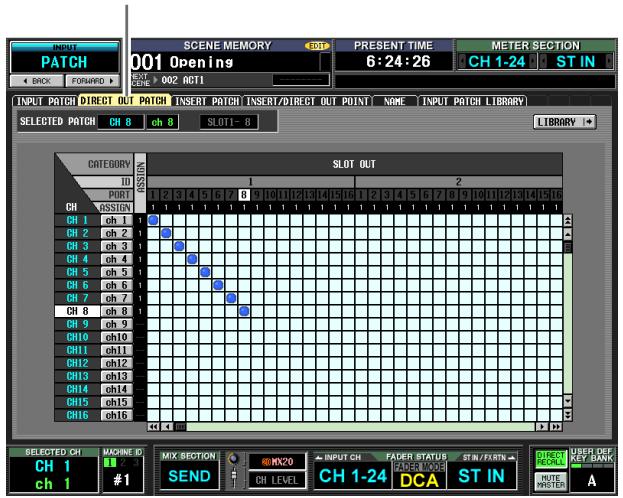The width and height of the screenshot is (623, 498).
Task: Click the left arrow beside meter CH 1-24
Action: 462,62
